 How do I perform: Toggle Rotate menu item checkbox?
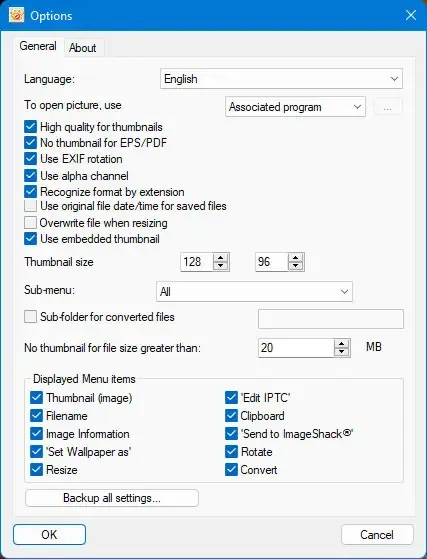click(x=231, y=452)
